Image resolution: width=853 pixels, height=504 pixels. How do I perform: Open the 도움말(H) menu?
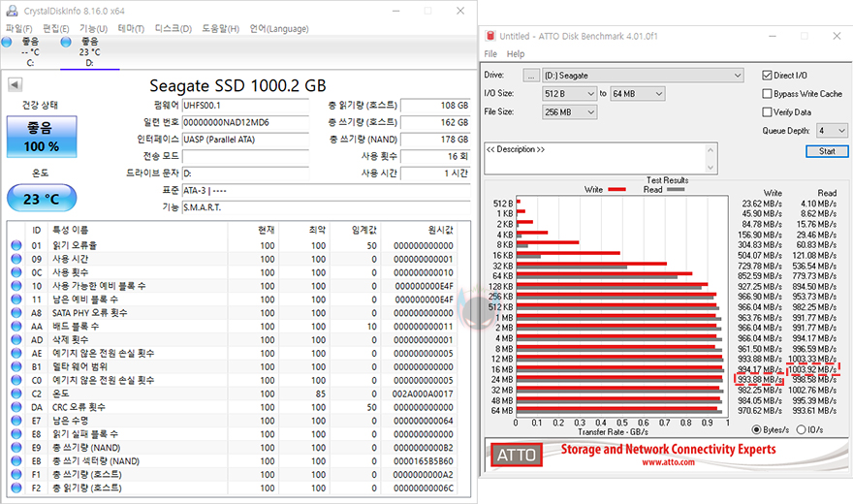point(220,28)
